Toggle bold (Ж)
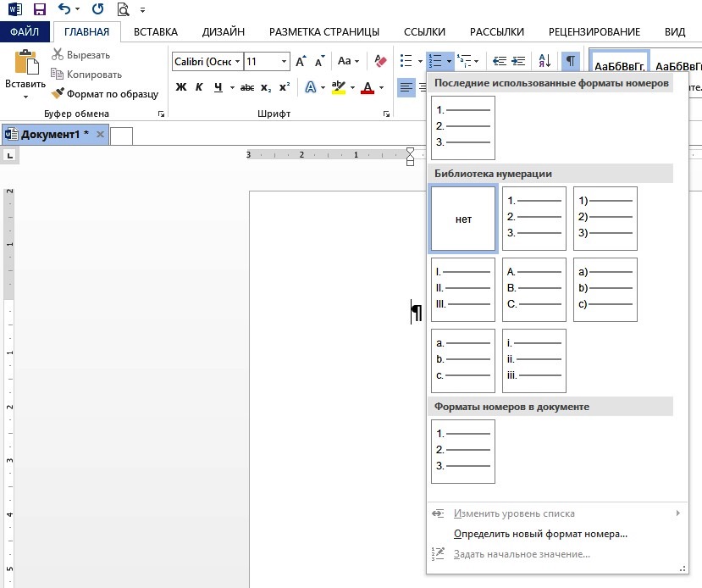Image resolution: width=702 pixels, height=588 pixels. click(181, 87)
